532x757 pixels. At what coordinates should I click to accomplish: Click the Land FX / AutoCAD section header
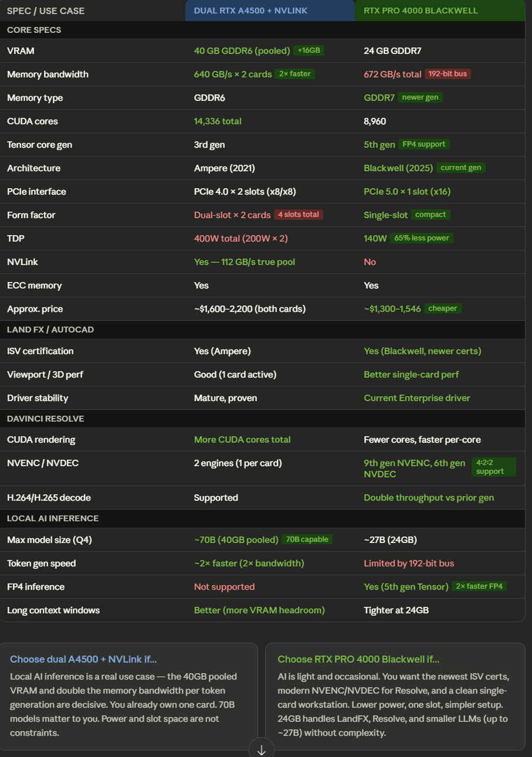click(50, 330)
